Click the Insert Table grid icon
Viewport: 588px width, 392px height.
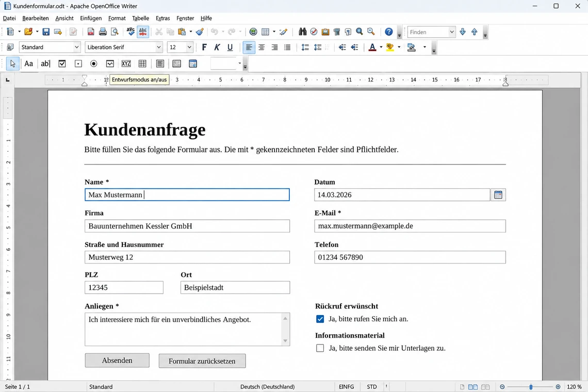pos(265,32)
